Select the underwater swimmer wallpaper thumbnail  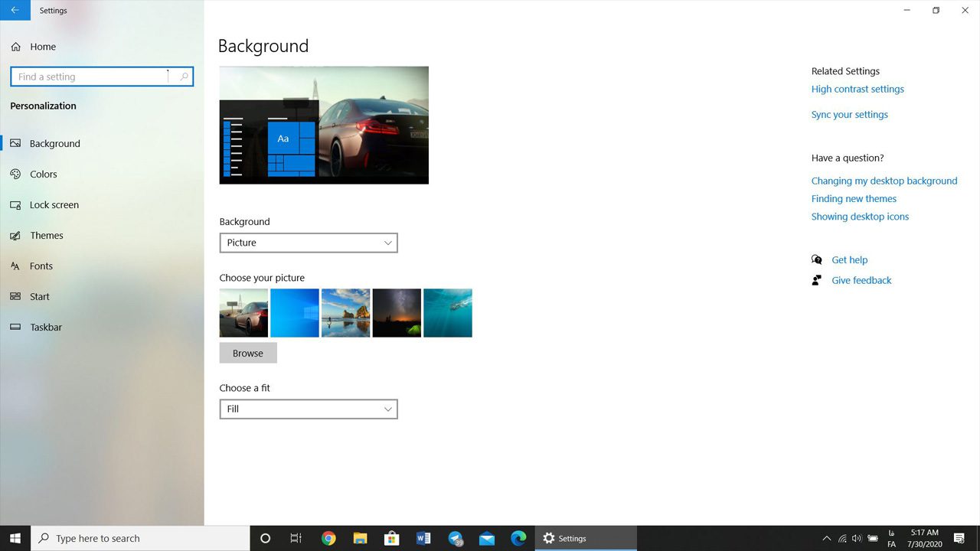point(448,313)
